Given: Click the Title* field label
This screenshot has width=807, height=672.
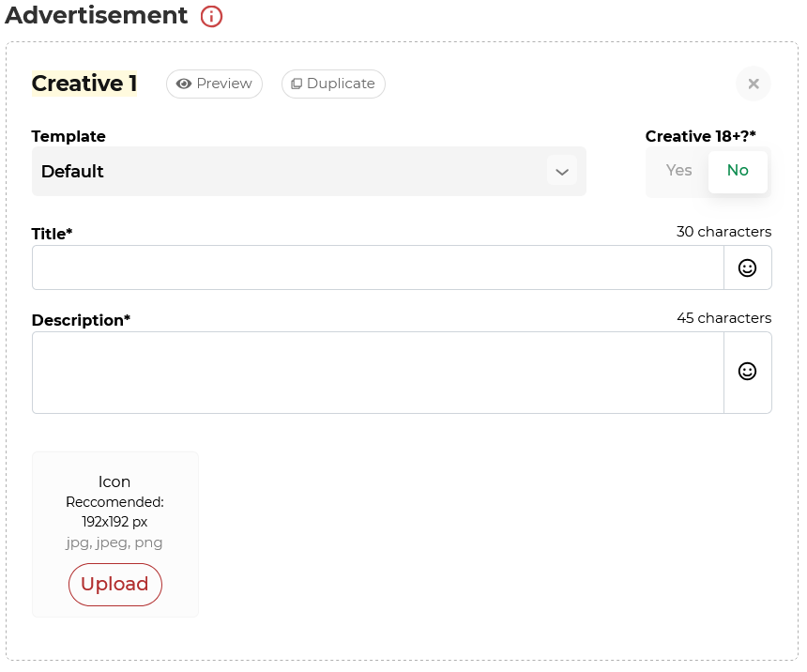Looking at the screenshot, I should tap(53, 234).
